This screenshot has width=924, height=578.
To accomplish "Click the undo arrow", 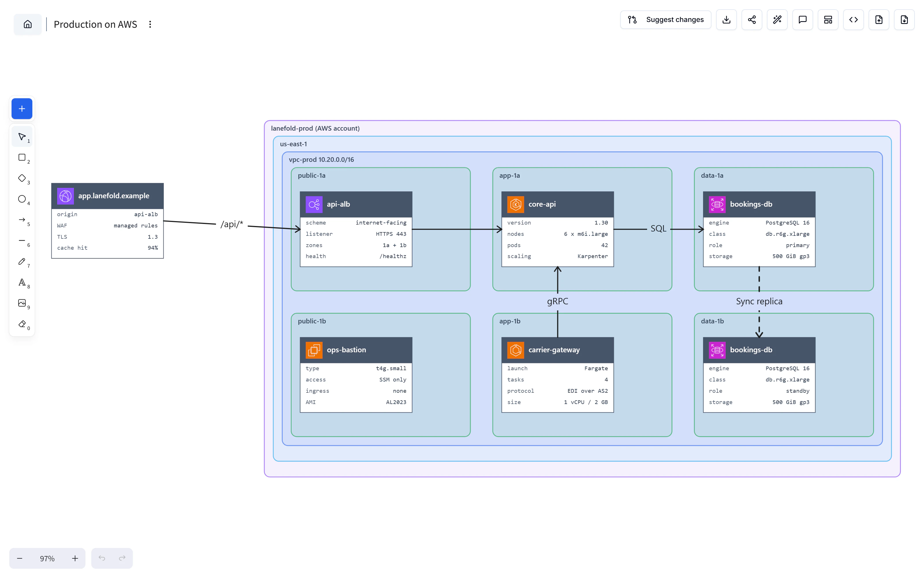I will click(x=102, y=558).
